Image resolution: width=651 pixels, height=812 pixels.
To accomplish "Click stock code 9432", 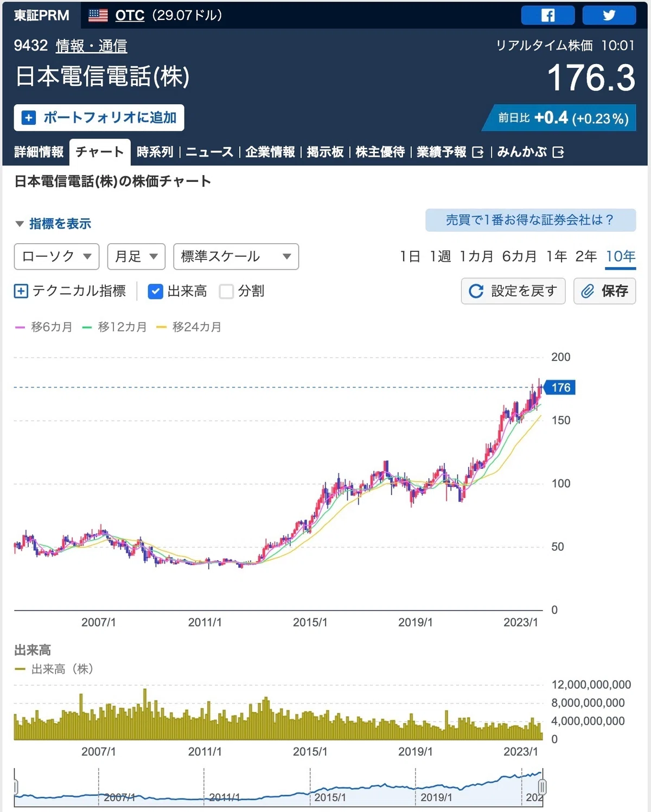I will click(31, 46).
